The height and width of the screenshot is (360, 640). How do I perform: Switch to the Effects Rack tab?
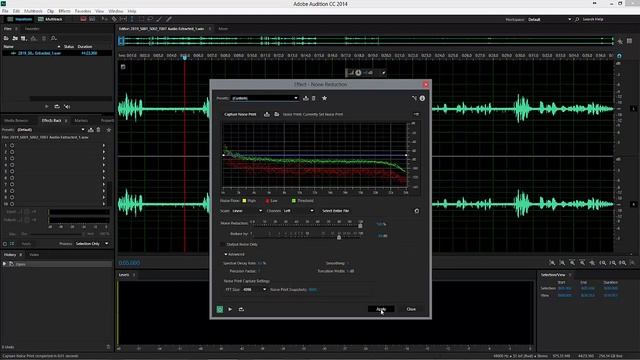pyautogui.click(x=51, y=120)
